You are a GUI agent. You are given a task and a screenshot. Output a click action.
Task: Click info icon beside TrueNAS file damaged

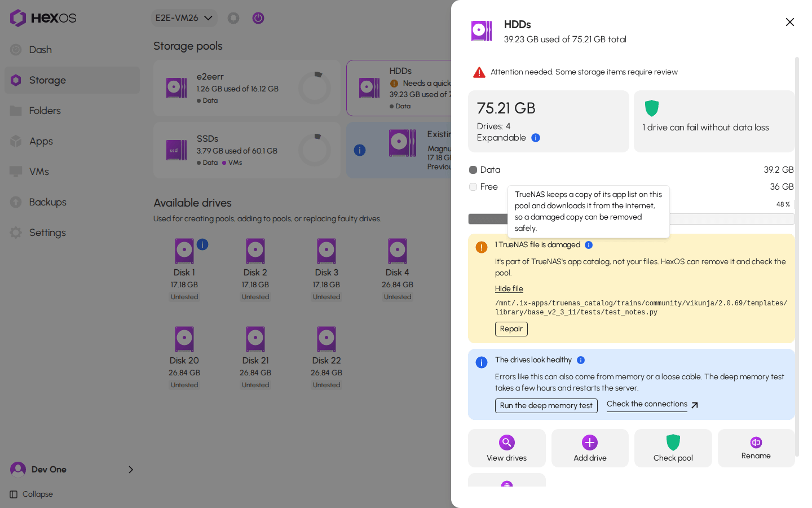tap(589, 245)
